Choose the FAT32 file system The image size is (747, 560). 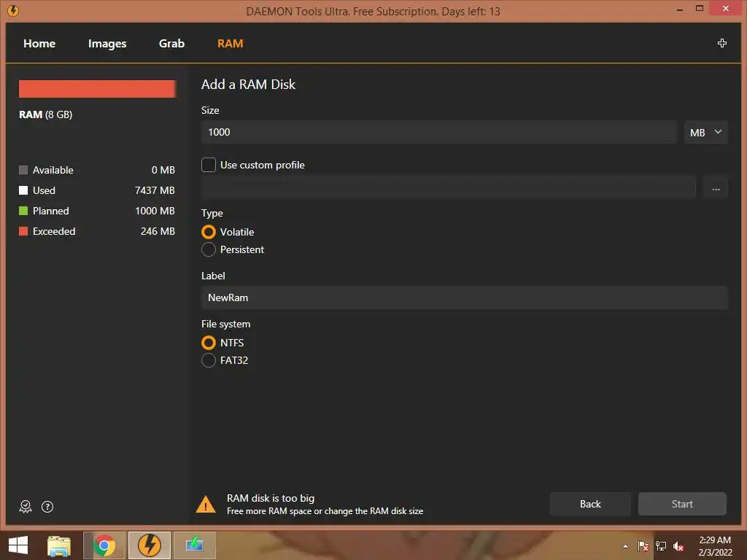209,360
